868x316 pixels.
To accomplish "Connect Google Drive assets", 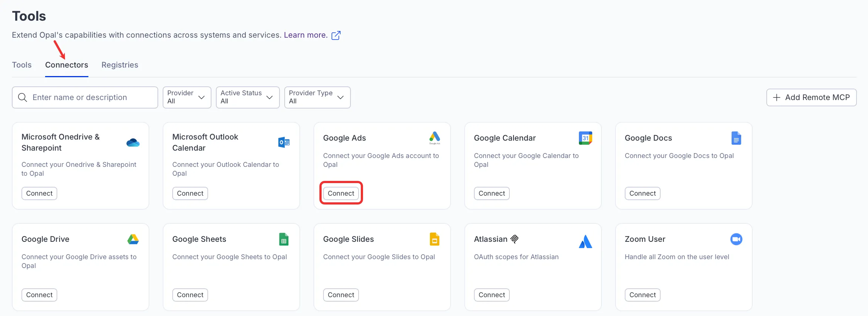I will coord(39,295).
